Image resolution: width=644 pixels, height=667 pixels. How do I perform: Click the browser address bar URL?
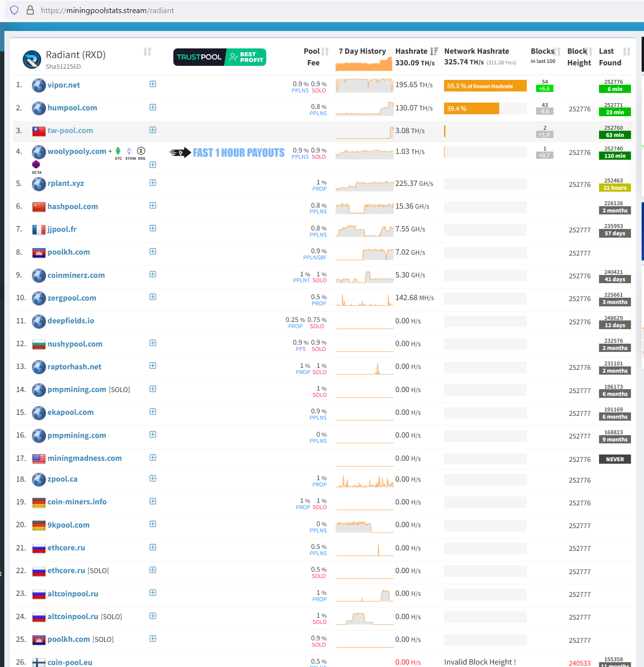(107, 10)
